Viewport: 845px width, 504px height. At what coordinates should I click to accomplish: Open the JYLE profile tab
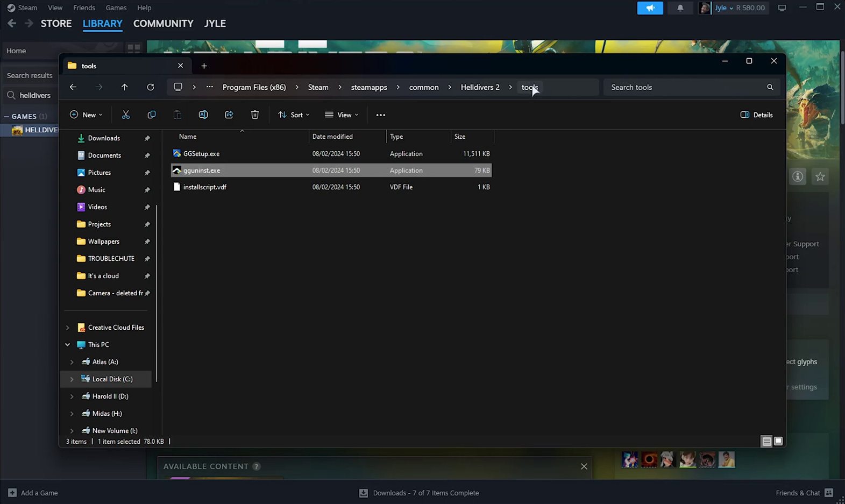[215, 24]
